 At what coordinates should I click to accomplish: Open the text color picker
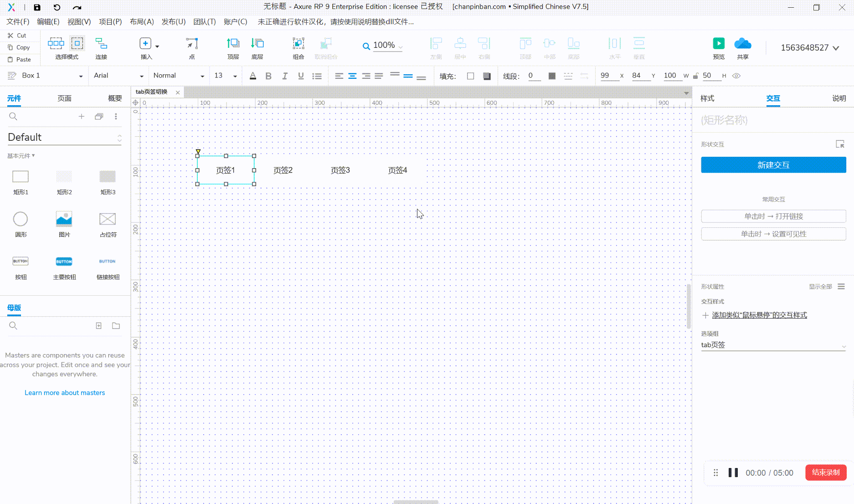[253, 76]
